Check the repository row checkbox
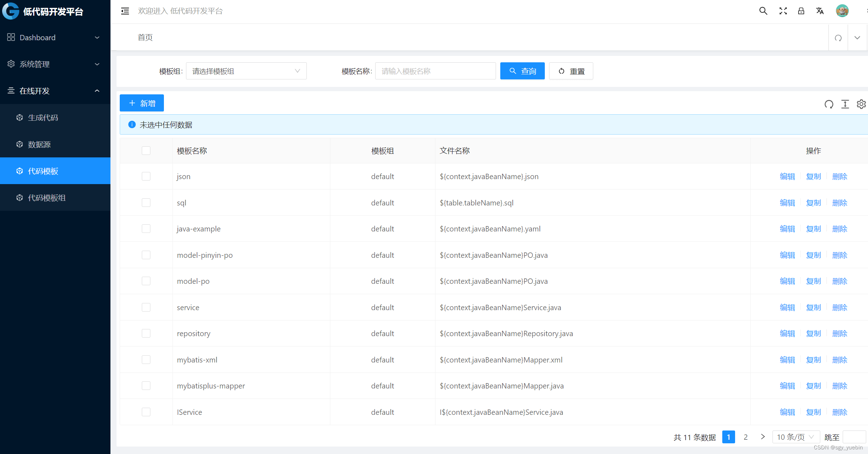Screen dimensions: 868x454 (146, 333)
